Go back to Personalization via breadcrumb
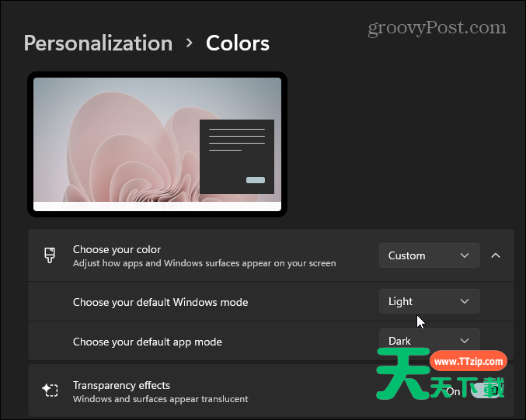The width and height of the screenshot is (526, 420). pos(98,43)
